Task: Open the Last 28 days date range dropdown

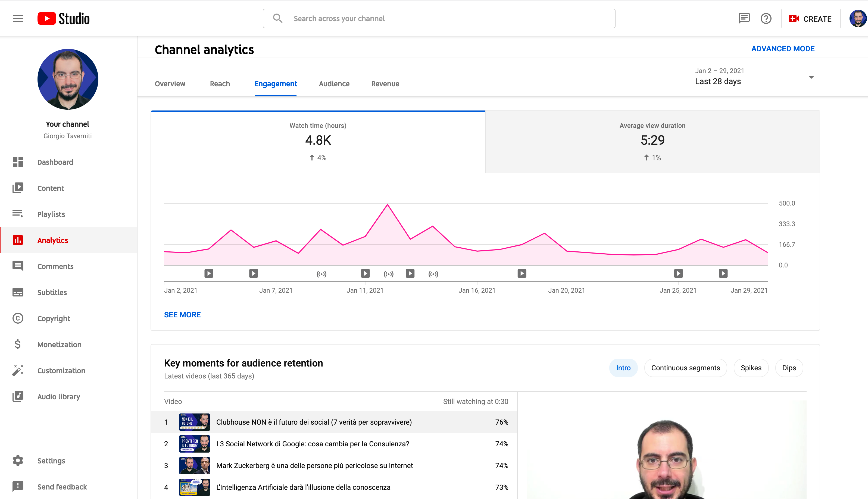Action: (754, 77)
